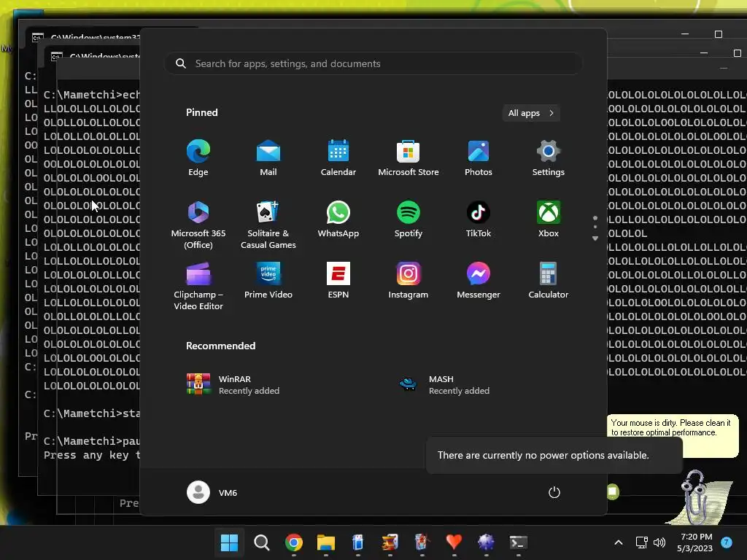Launch the Messenger app
Screen dimensions: 747x560
click(479, 281)
